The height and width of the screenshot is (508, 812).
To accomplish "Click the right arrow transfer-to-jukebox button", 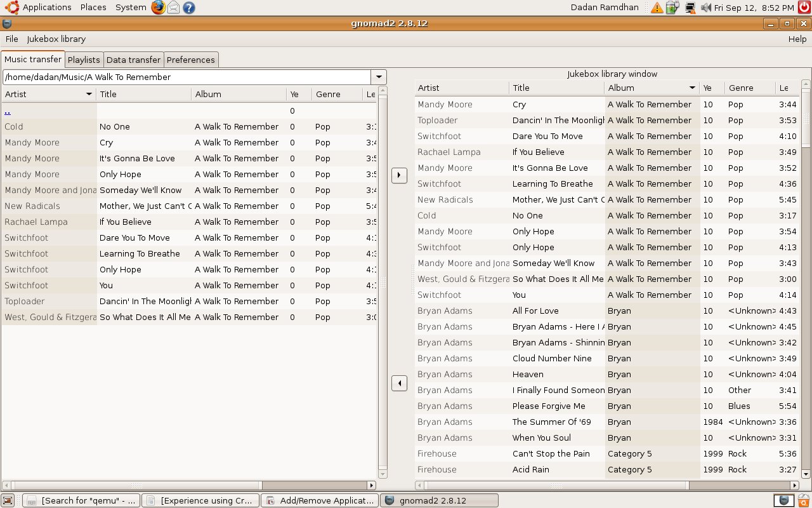I will pyautogui.click(x=399, y=175).
